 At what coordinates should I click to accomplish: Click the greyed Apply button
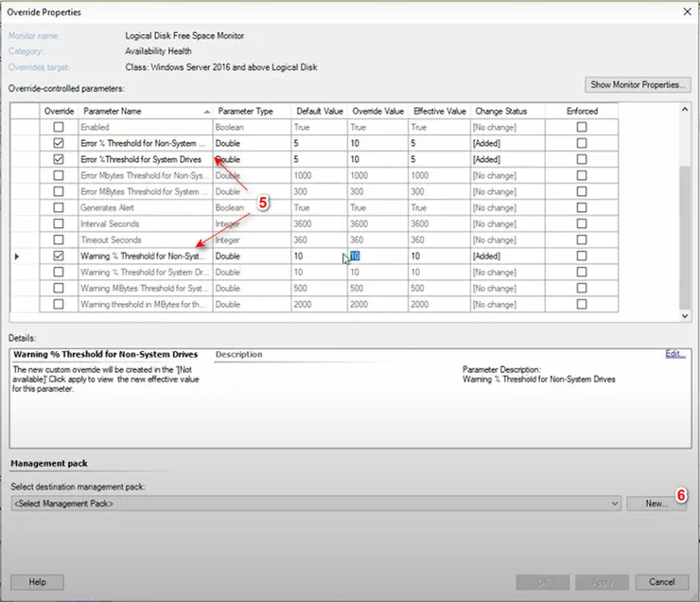tap(603, 582)
